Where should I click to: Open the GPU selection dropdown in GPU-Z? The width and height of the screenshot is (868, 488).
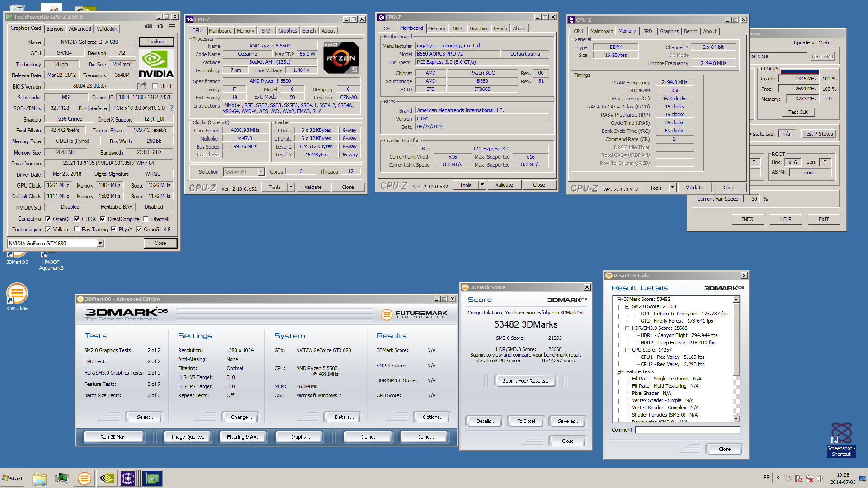(100, 244)
